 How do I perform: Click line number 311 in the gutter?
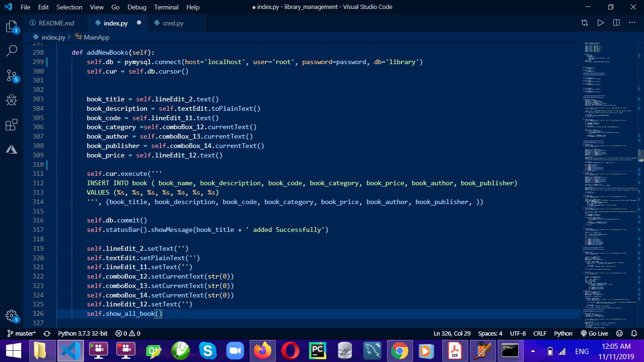point(38,173)
